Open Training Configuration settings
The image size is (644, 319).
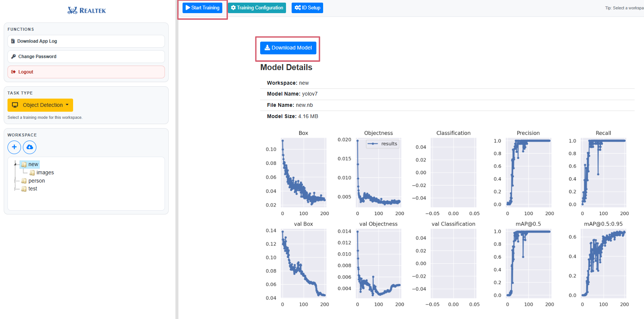[257, 8]
